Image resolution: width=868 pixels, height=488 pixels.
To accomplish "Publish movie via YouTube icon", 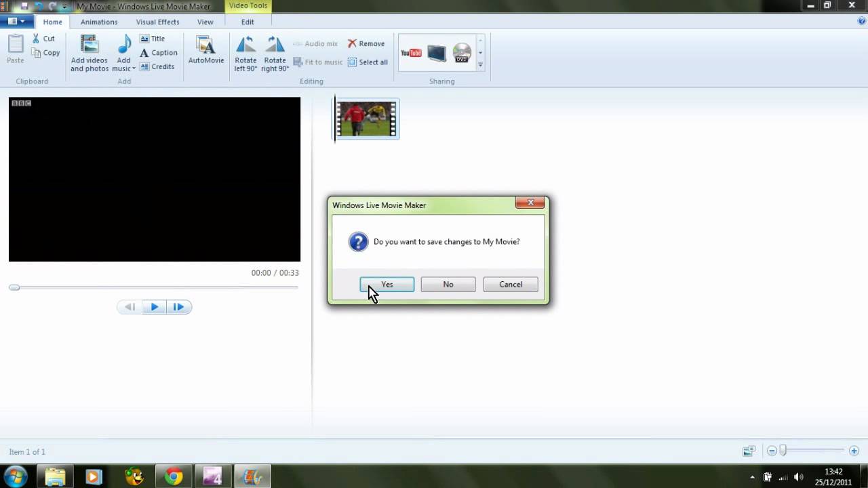I will tap(411, 53).
